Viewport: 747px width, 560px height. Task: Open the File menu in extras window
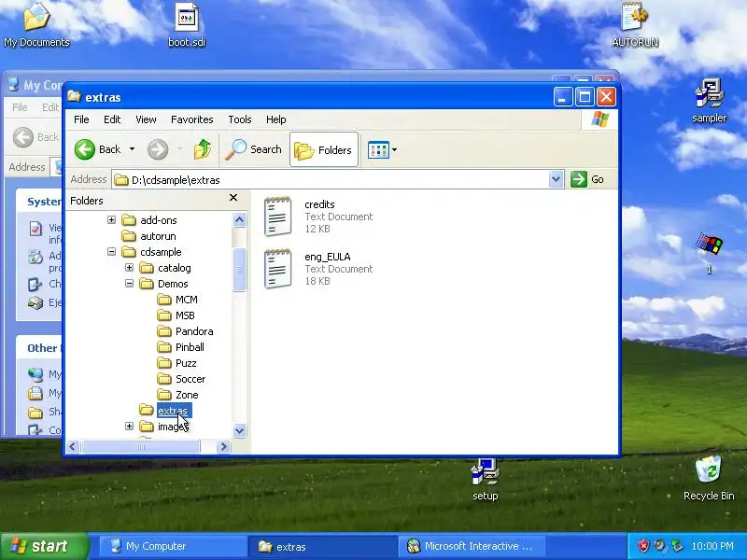click(81, 119)
